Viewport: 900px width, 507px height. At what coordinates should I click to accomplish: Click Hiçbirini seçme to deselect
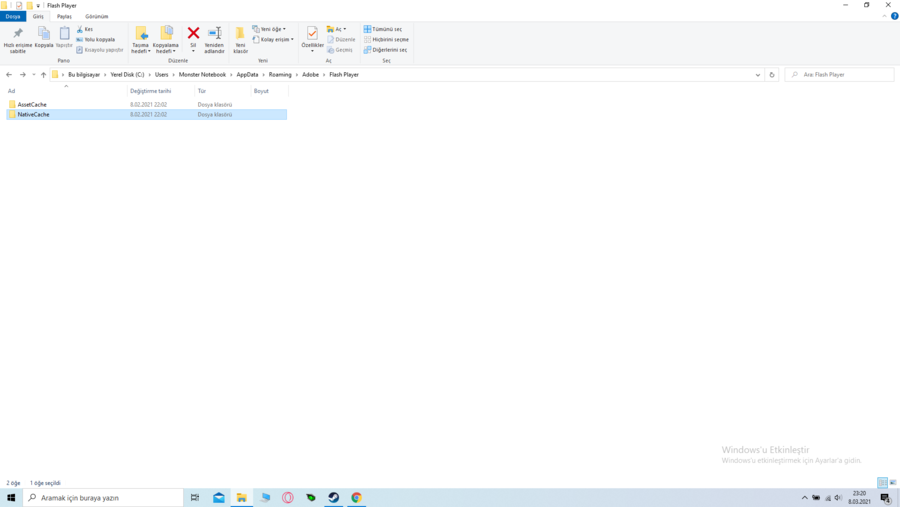pos(386,40)
